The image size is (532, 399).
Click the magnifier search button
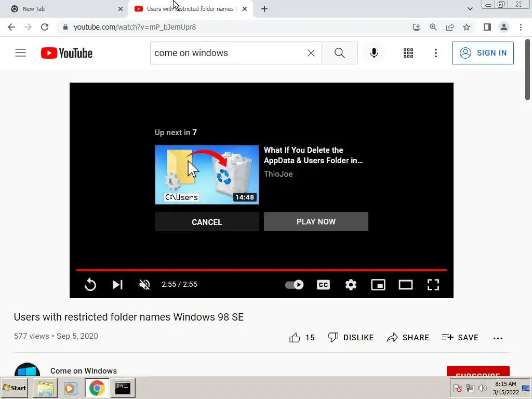pyautogui.click(x=340, y=53)
